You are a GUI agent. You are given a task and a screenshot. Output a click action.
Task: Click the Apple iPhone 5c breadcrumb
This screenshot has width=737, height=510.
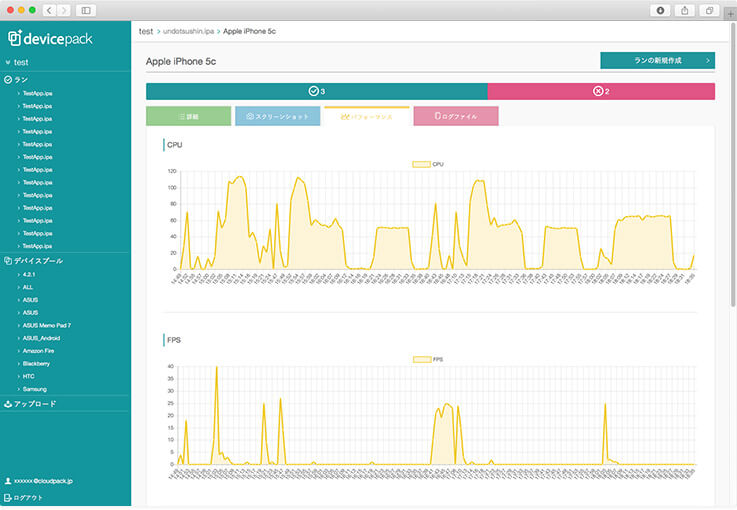pos(250,31)
